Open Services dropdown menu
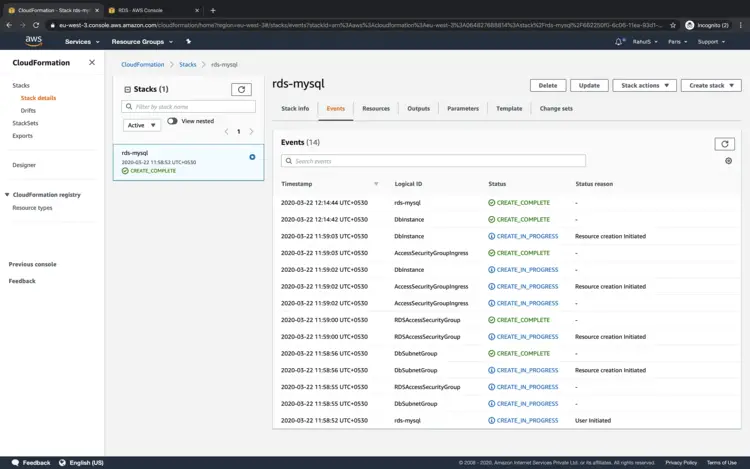750x469 pixels. [x=82, y=42]
